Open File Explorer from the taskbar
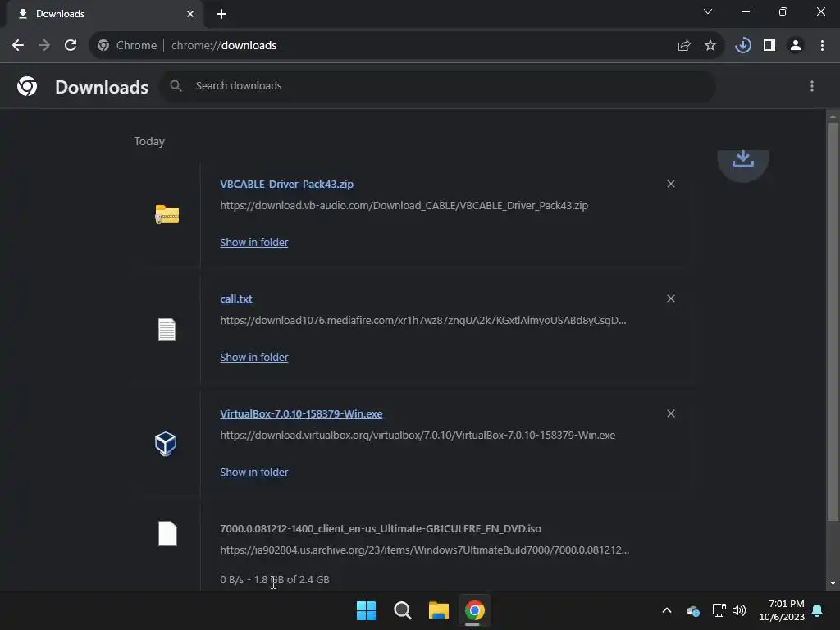The image size is (840, 630). coord(439,610)
